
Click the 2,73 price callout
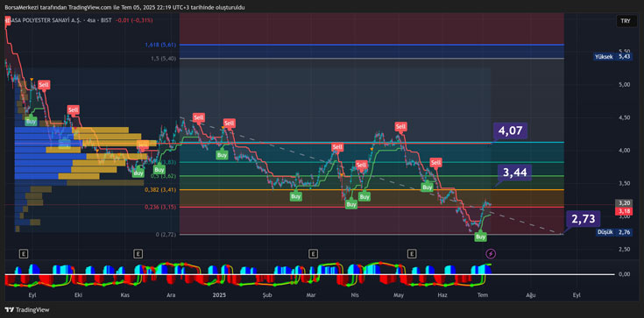point(584,219)
